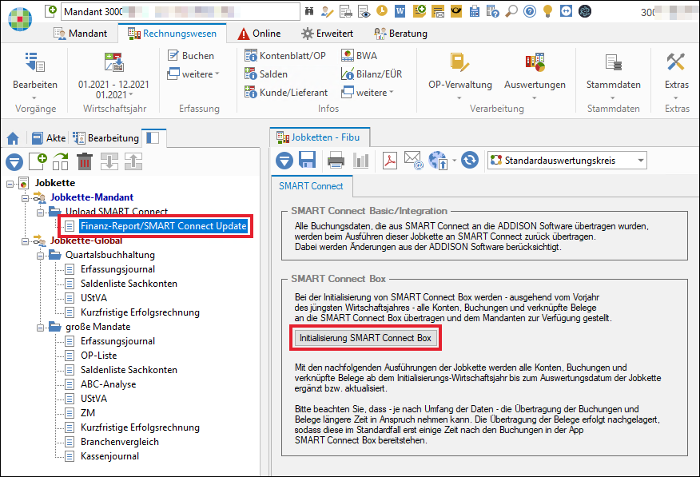Switch to the Bearbeitung panel tab

click(106, 138)
